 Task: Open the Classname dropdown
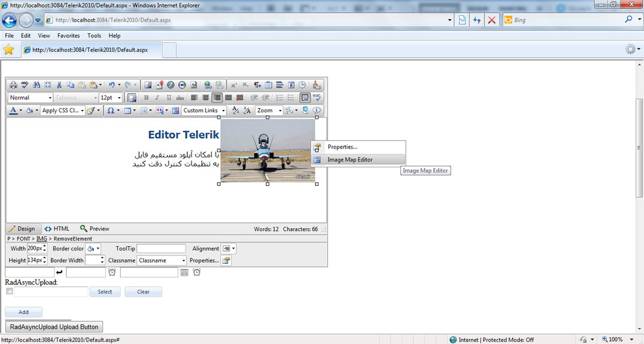tap(162, 260)
